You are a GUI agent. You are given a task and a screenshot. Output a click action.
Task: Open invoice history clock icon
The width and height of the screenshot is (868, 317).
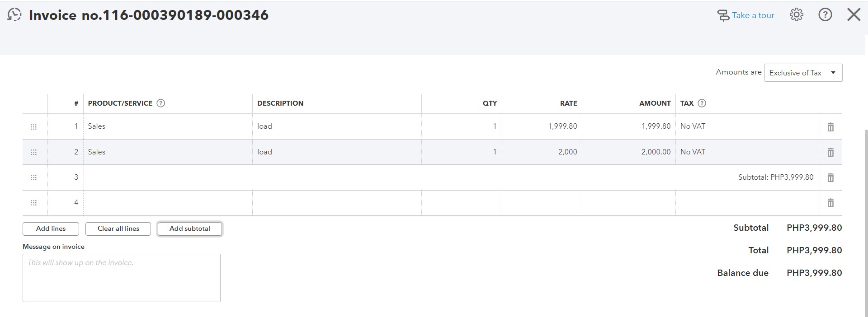(14, 15)
